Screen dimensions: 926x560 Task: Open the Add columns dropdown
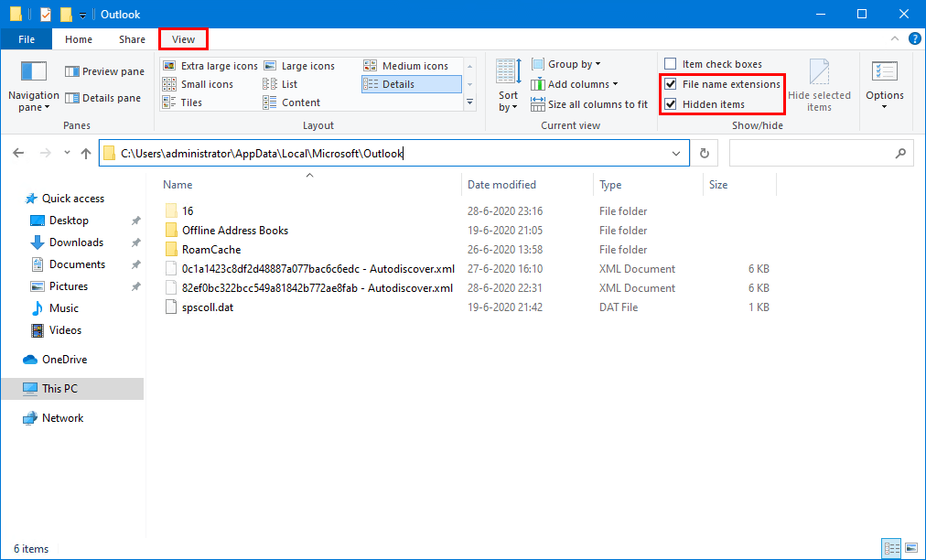574,84
